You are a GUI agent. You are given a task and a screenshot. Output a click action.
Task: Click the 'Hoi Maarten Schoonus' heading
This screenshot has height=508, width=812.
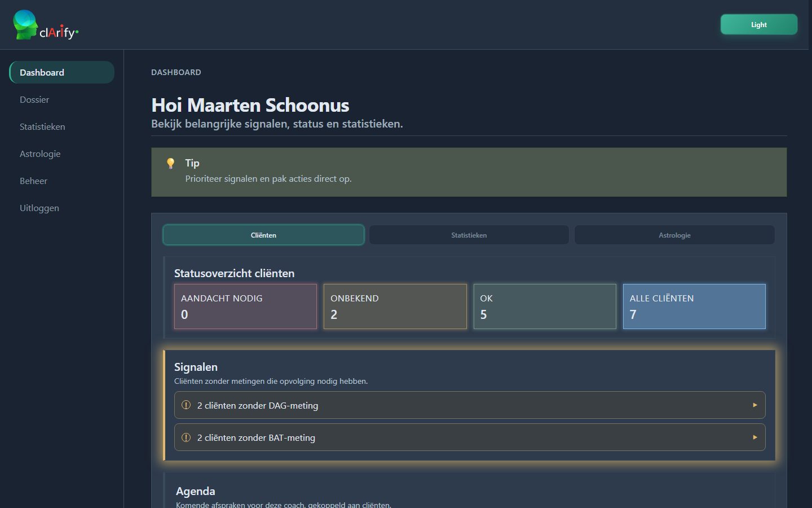[250, 105]
